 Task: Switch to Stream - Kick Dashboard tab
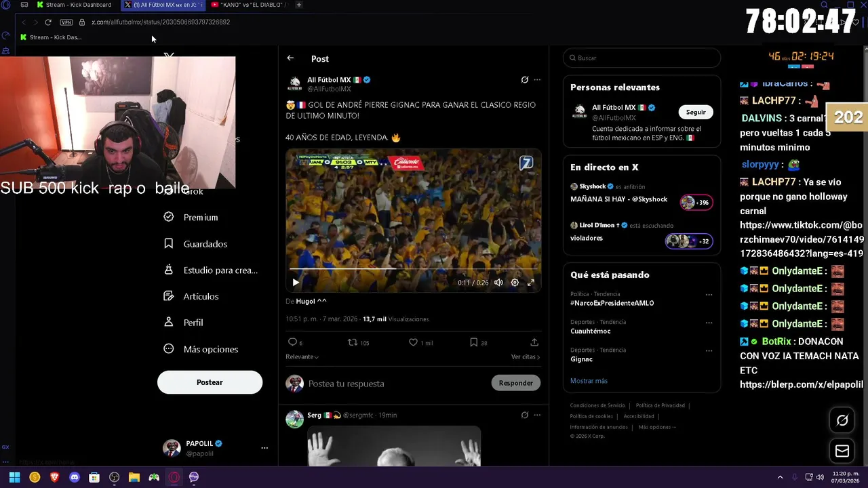pos(73,5)
